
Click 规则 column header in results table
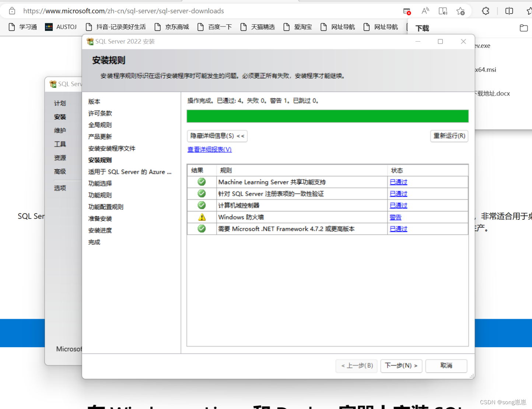302,170
